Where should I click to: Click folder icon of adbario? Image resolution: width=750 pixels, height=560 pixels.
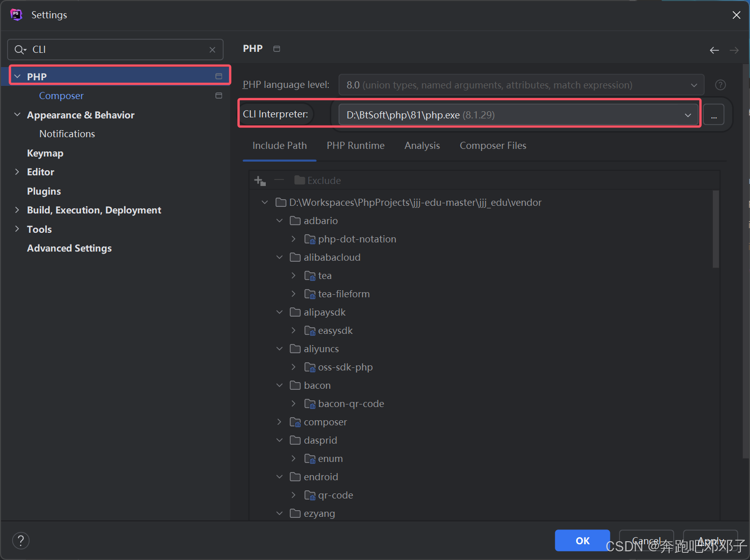(x=295, y=221)
